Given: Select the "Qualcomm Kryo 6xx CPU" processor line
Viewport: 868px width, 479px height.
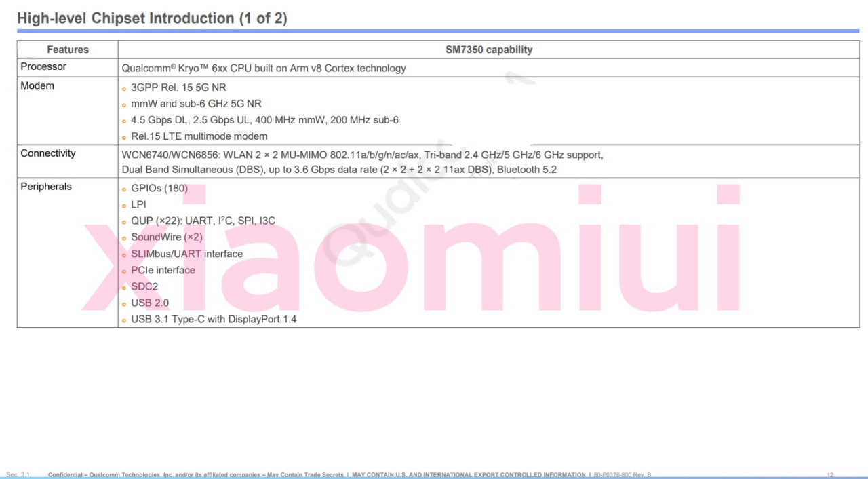Looking at the screenshot, I should (x=264, y=69).
